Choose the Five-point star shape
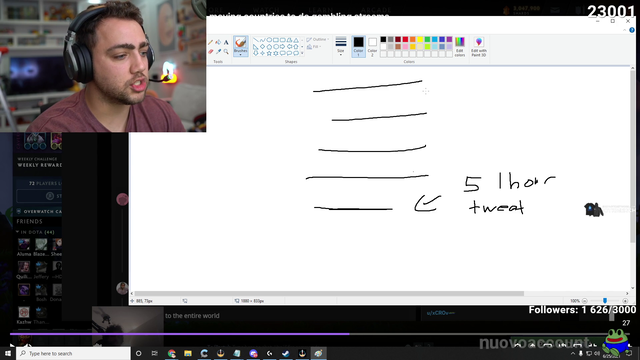Viewport: 640px width, 360px height. coord(269,53)
